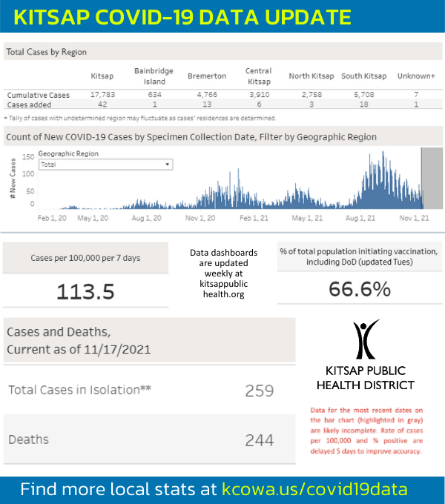Select the South Kitsap column header
Image resolution: width=445 pixels, height=504 pixels.
[x=363, y=76]
